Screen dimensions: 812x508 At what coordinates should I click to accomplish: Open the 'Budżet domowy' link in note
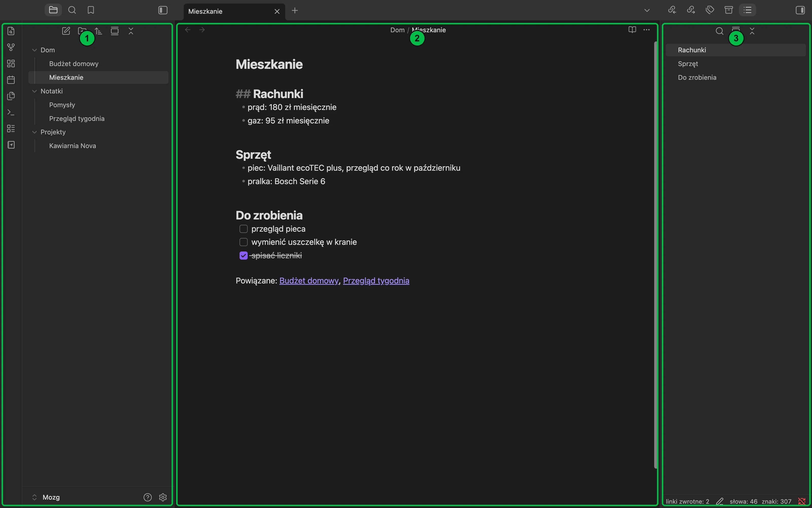[309, 280]
